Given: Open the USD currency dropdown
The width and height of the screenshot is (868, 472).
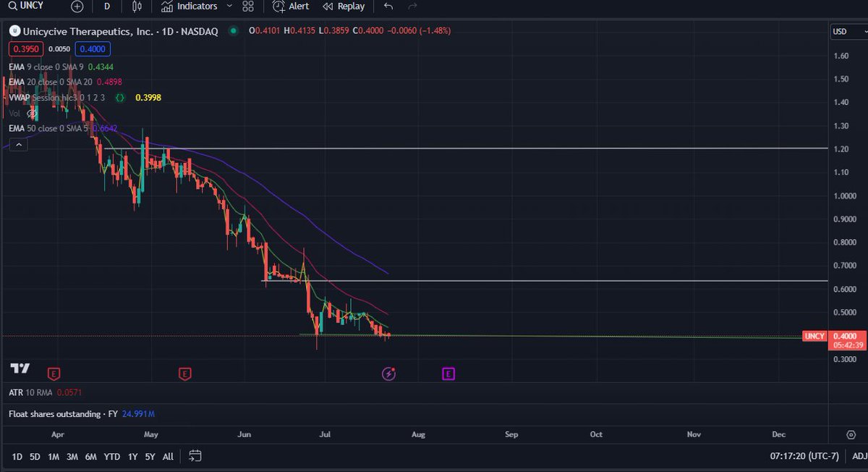Looking at the screenshot, I should click(x=846, y=31).
